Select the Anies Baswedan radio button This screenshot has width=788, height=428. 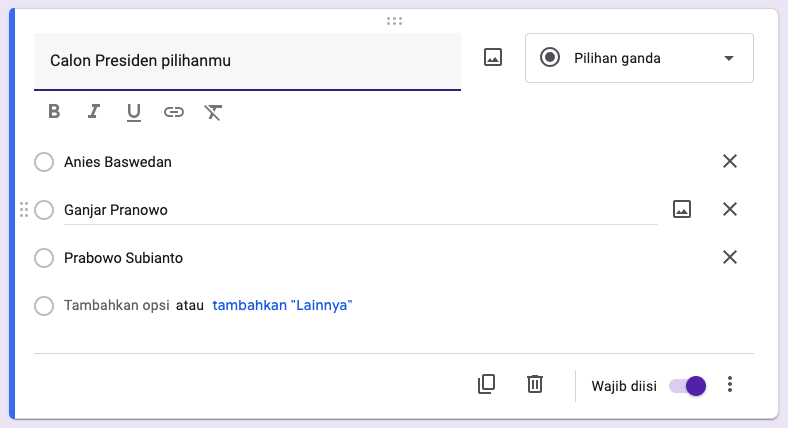coord(44,162)
